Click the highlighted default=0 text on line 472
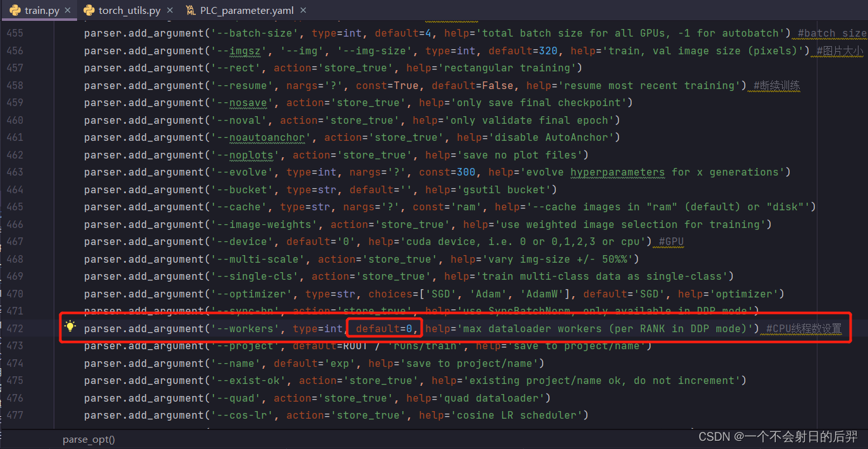Screen dimensions: 868x449 (383, 328)
